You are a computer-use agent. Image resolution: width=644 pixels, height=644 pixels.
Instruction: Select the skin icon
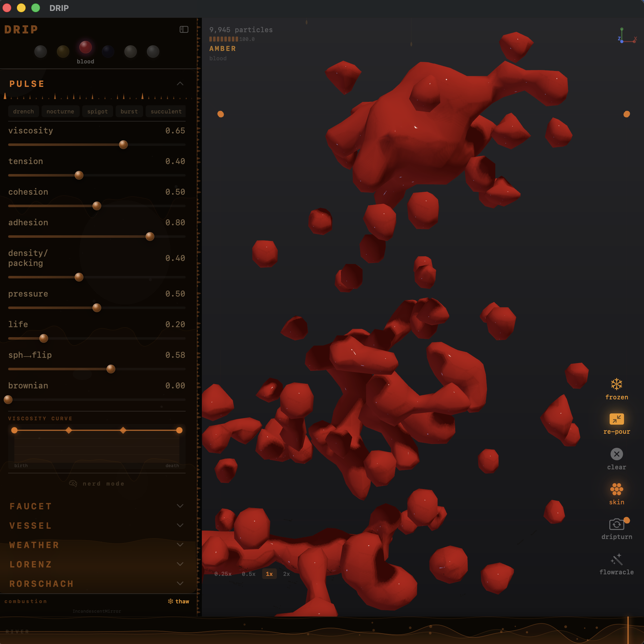[x=616, y=489]
